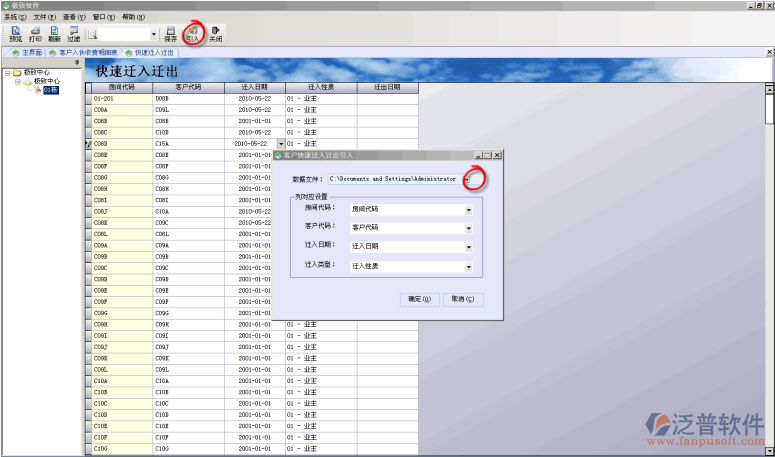Open the 迁入类型 dropdown in the import dialog

click(468, 267)
